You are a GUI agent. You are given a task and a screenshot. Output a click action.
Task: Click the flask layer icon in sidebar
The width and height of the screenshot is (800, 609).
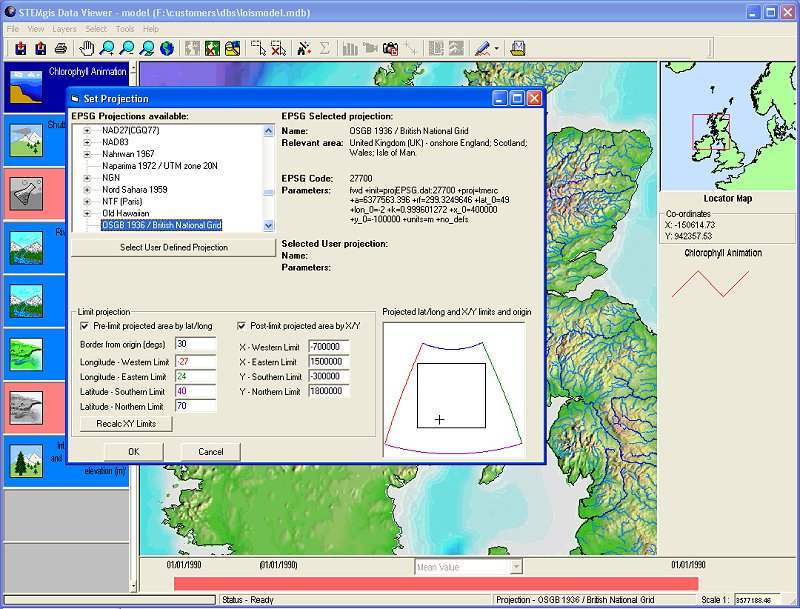pos(25,194)
